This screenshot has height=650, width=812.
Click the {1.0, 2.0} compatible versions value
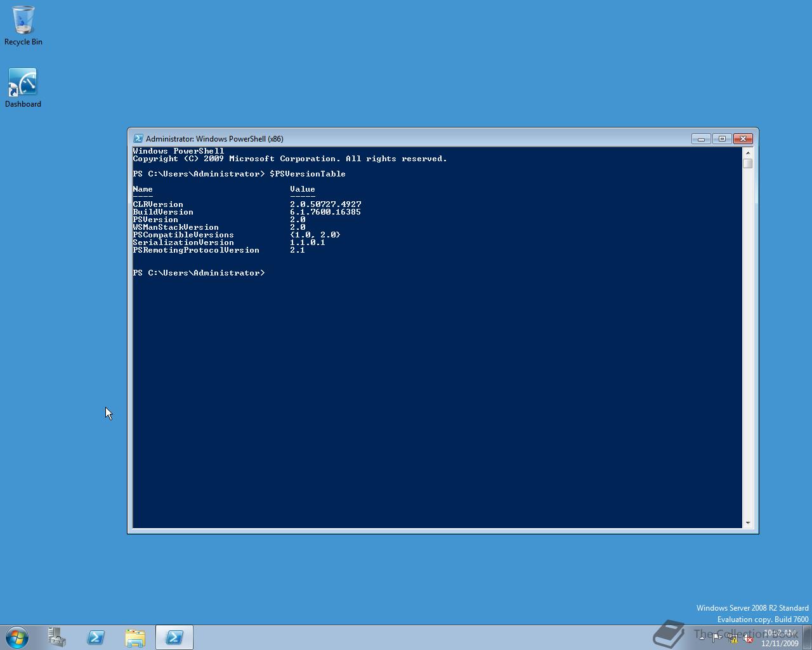[315, 235]
